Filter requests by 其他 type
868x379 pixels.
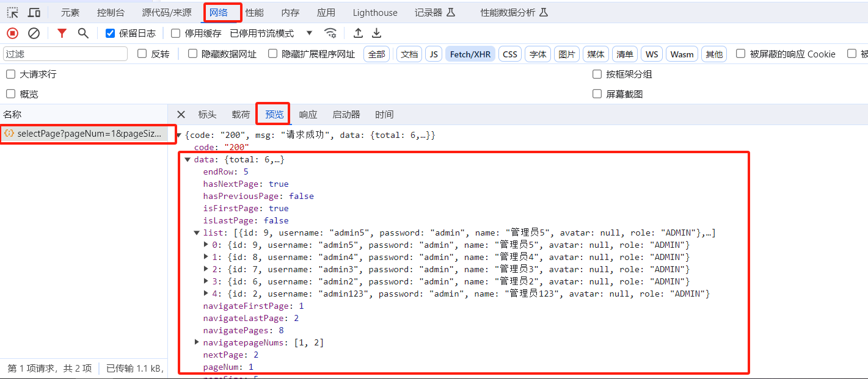coord(714,54)
